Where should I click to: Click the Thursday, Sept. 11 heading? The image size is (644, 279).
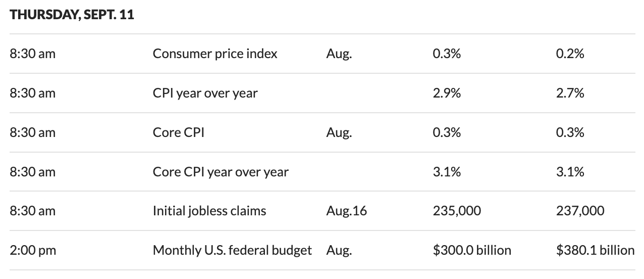tap(72, 15)
